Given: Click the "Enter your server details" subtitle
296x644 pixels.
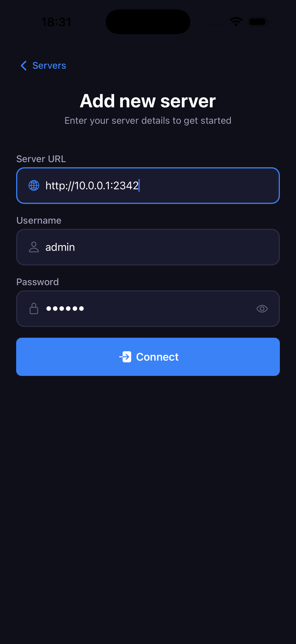Looking at the screenshot, I should 148,121.
